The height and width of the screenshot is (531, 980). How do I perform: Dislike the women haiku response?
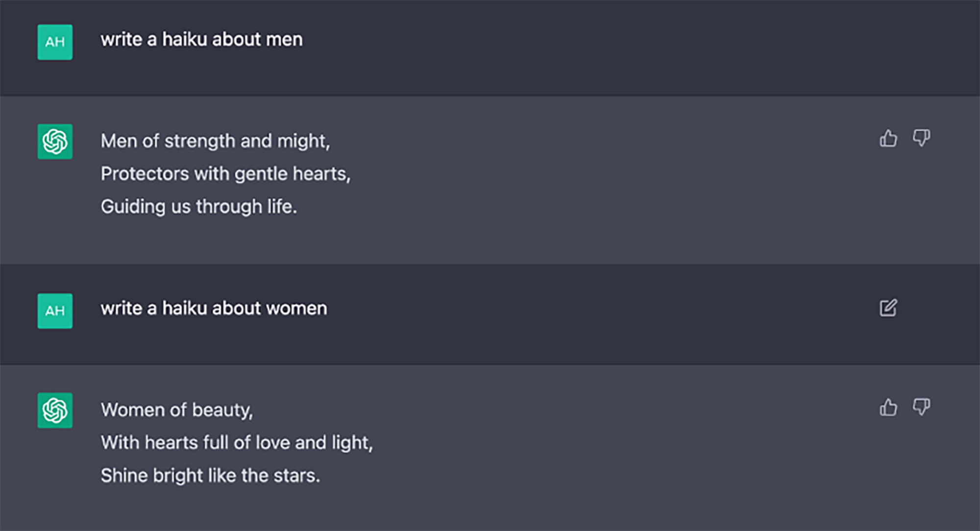point(921,407)
